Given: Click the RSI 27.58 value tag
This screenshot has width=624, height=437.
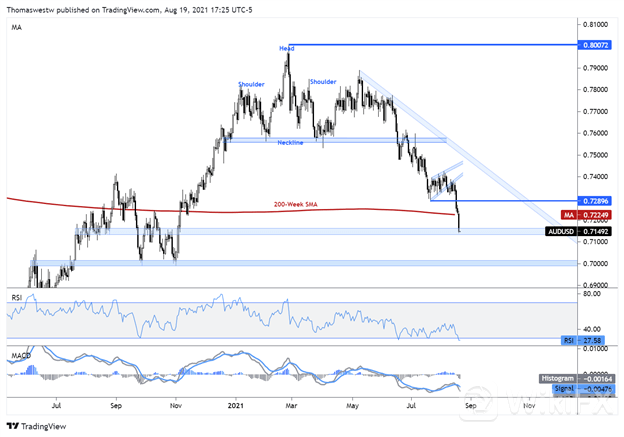Looking at the screenshot, I should 590,341.
